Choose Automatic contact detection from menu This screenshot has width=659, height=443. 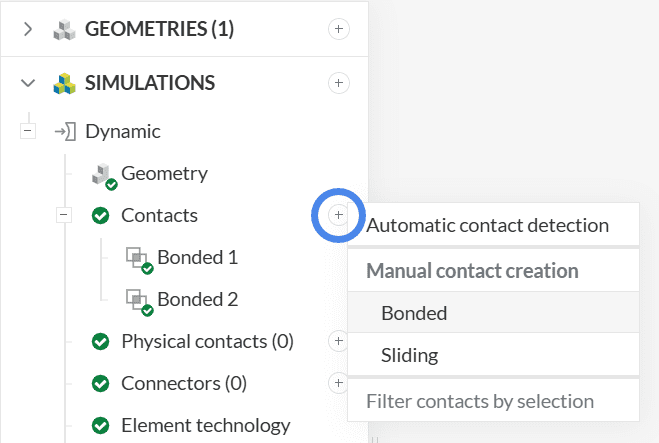tap(488, 225)
